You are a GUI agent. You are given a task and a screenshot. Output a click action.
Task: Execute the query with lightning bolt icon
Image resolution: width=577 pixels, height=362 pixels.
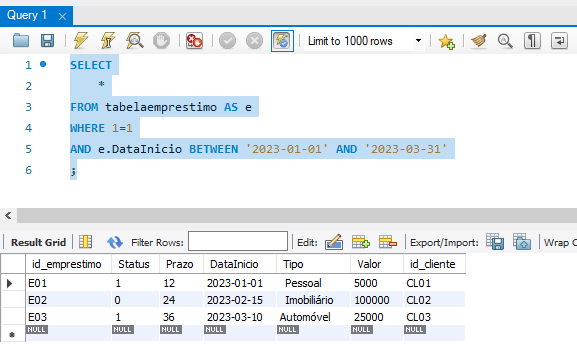pyautogui.click(x=81, y=40)
